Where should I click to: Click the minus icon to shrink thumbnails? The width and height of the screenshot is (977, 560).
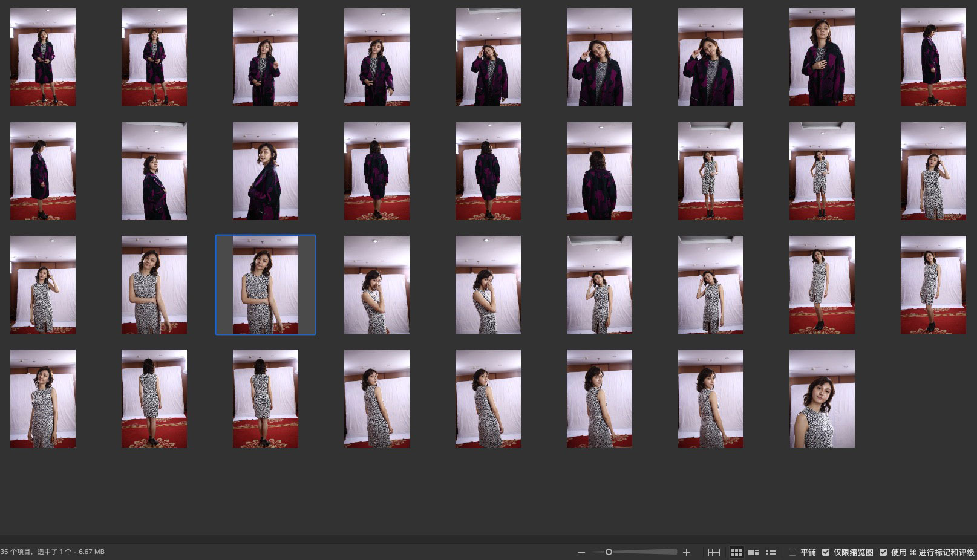[x=581, y=552]
